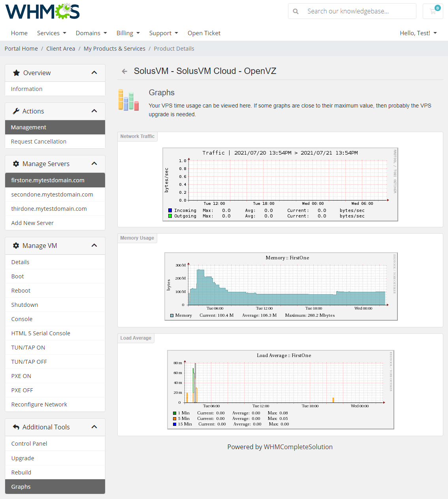Image resolution: width=448 pixels, height=499 pixels.
Task: Click Reconfigure Network
Action: click(x=55, y=404)
